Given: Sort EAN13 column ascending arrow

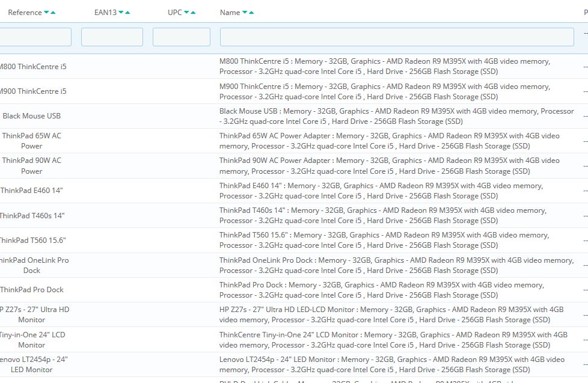Looking at the screenshot, I should point(127,13).
